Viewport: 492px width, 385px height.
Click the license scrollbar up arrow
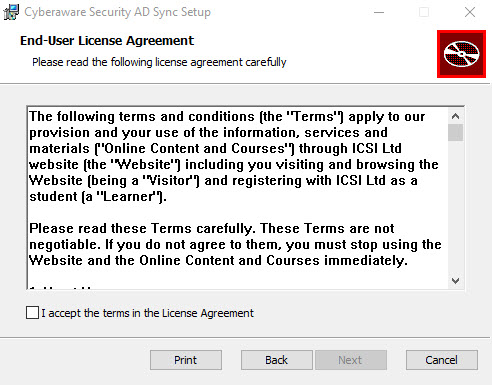point(456,116)
